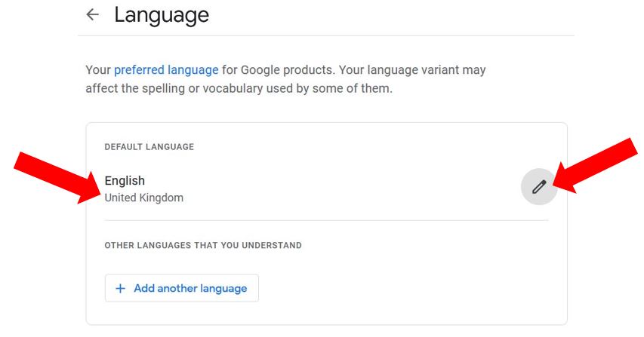This screenshot has width=644, height=337.
Task: Open the preferred language help link
Action: pos(166,70)
